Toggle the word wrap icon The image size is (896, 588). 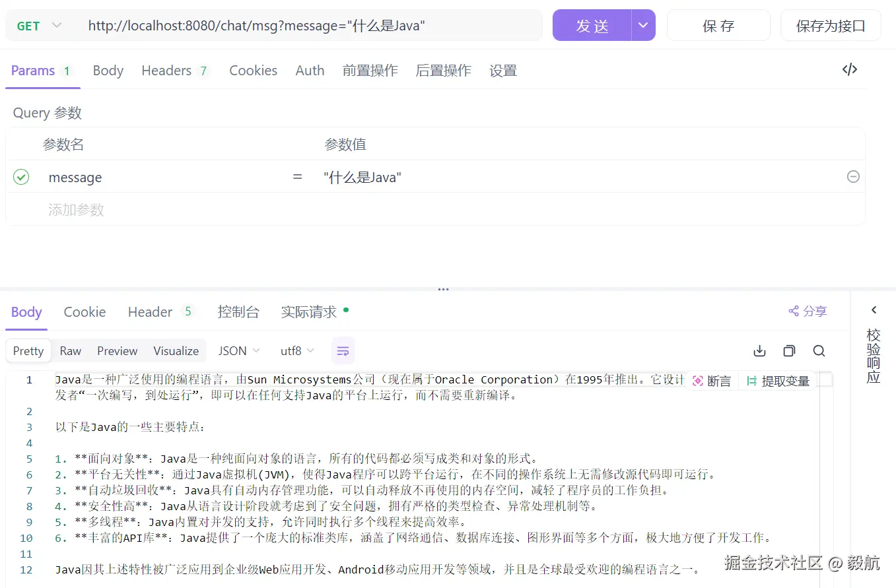coord(343,350)
